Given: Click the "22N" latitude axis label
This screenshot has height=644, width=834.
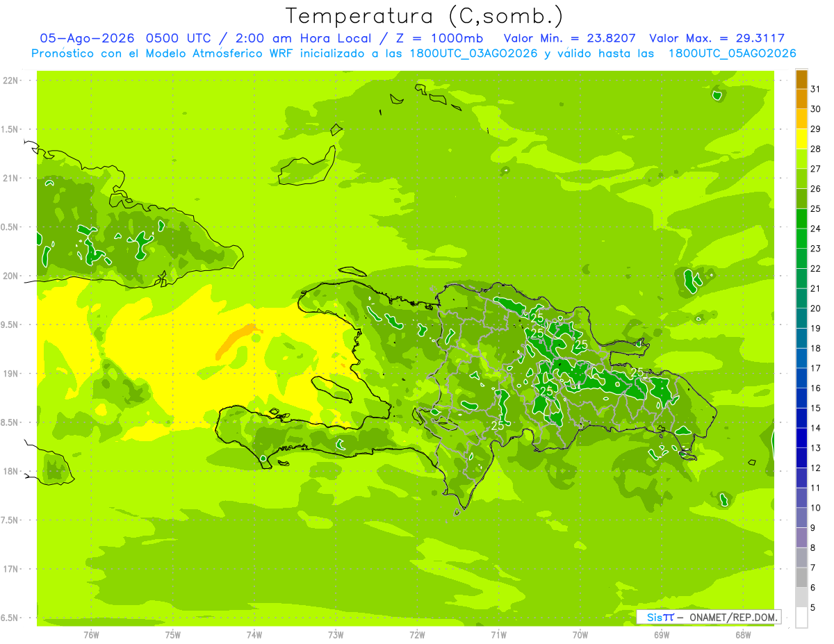Looking at the screenshot, I should [10, 81].
